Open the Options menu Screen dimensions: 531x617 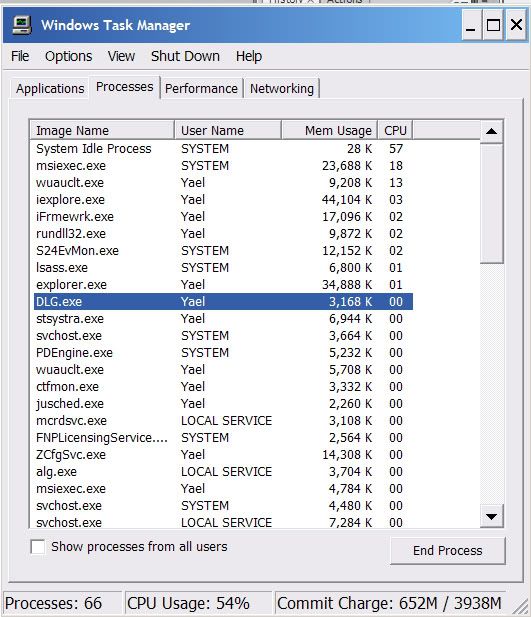coord(68,56)
